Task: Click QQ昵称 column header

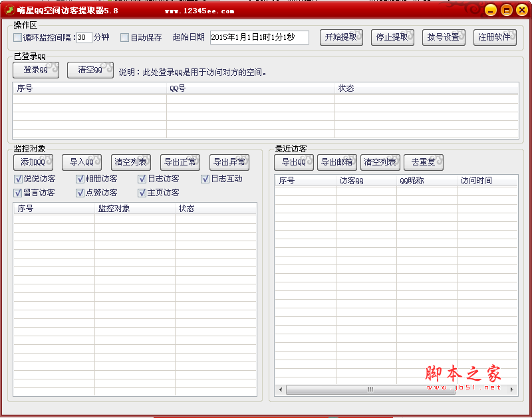Action: point(427,181)
